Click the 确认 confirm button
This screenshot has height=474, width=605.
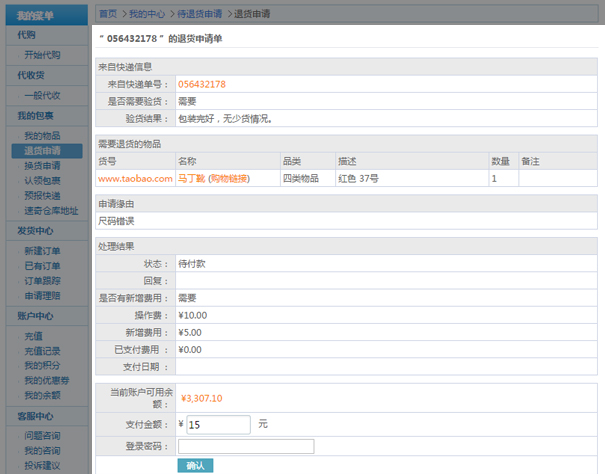[195, 466]
